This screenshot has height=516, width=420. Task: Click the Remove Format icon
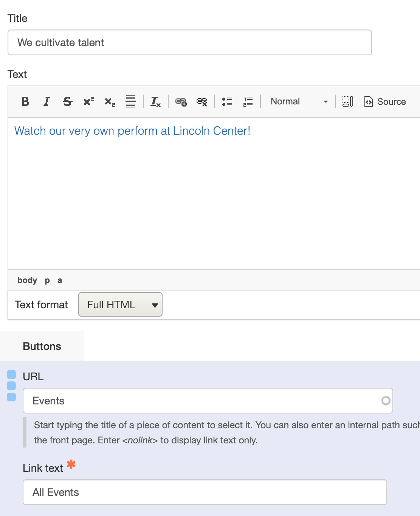tap(156, 101)
